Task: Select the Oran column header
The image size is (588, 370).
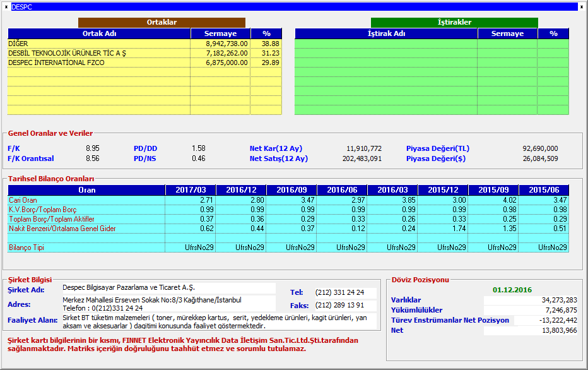Action: (86, 190)
